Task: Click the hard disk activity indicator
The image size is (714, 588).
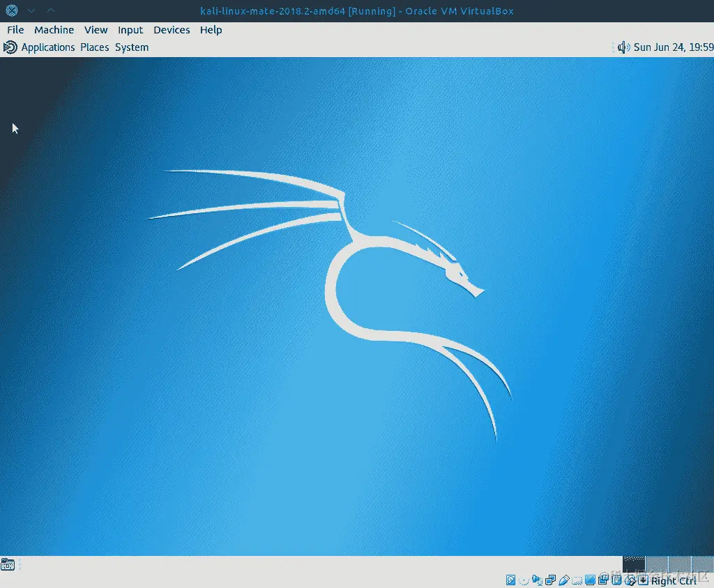Action: point(511,580)
